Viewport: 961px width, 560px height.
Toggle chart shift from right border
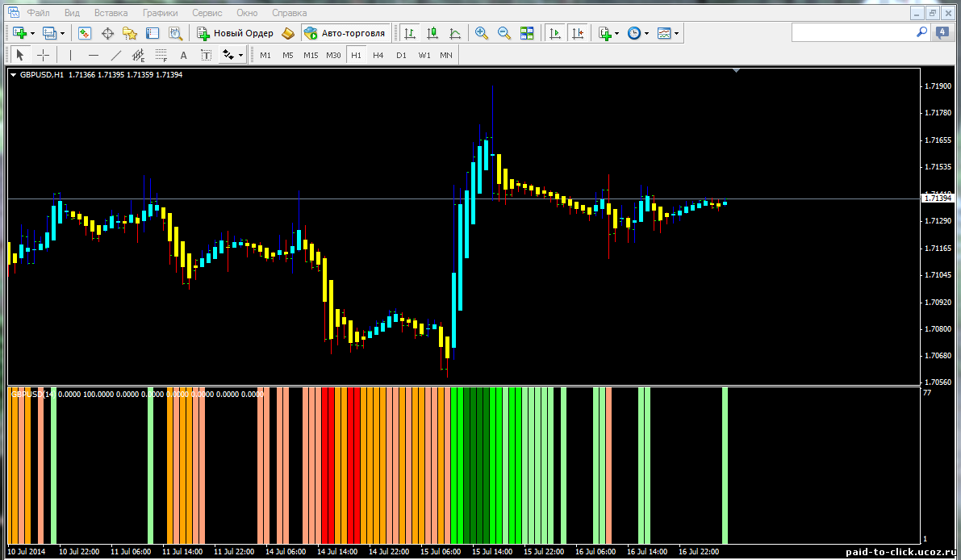[x=578, y=33]
